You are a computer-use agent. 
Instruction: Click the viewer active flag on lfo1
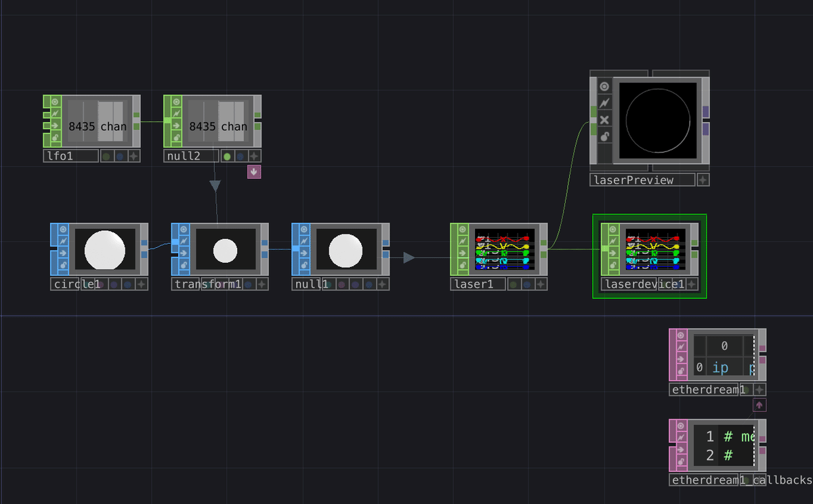55,102
